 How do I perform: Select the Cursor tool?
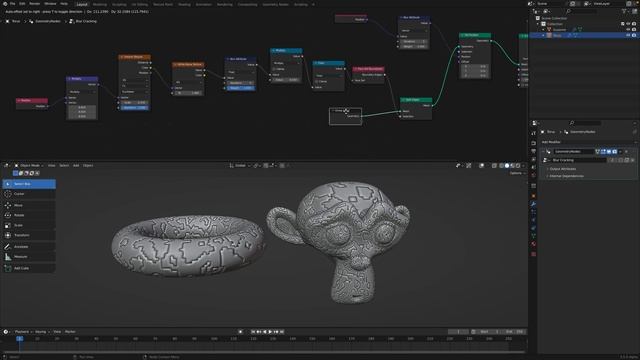(29, 194)
